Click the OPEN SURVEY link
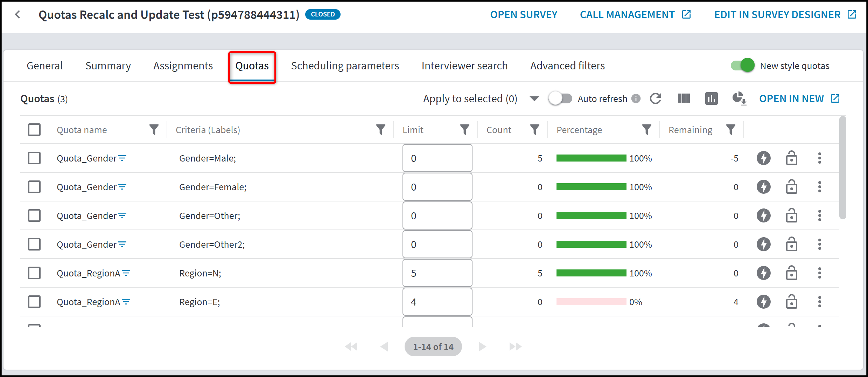The image size is (868, 377). [524, 15]
